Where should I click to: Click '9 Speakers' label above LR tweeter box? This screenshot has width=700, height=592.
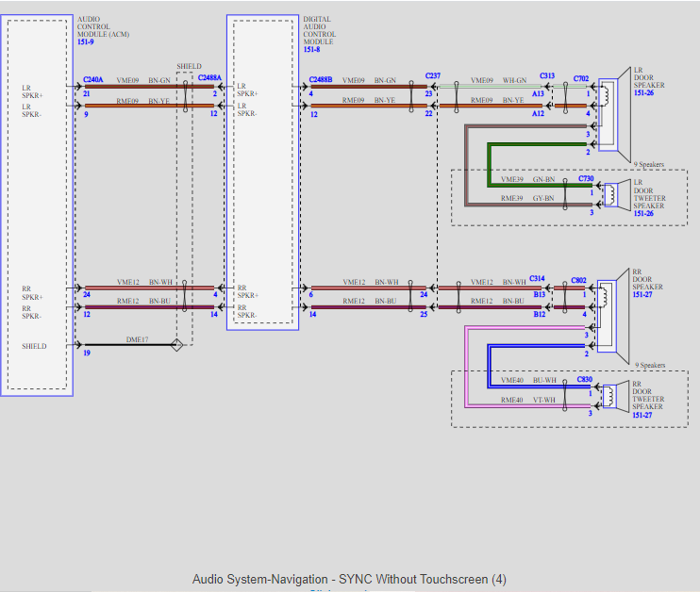pyautogui.click(x=649, y=164)
